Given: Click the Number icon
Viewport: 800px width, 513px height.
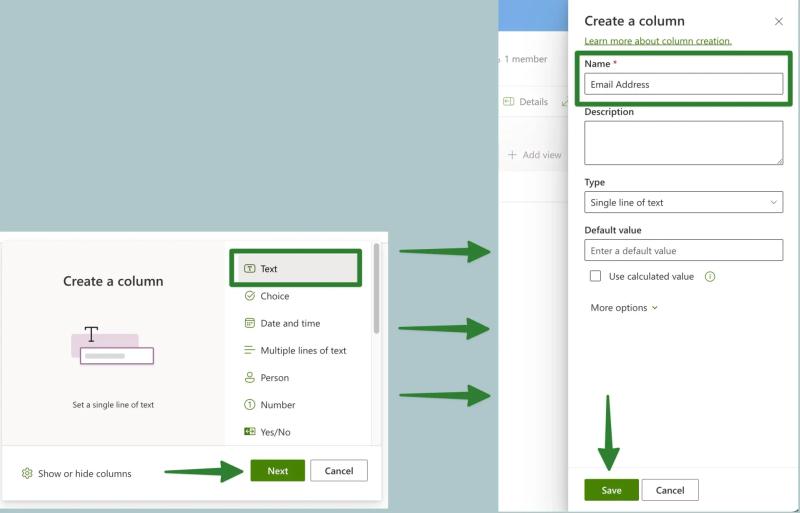Looking at the screenshot, I should (249, 405).
